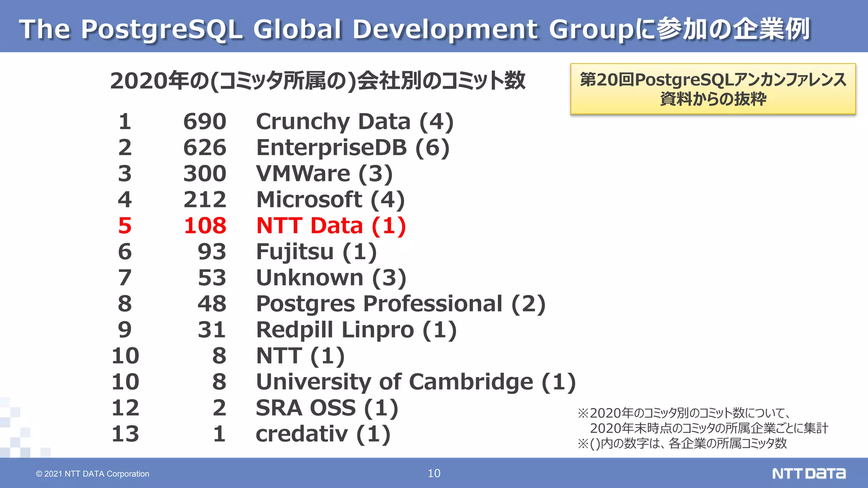Click the commit count '93'
The image size is (868, 488).
(x=211, y=252)
